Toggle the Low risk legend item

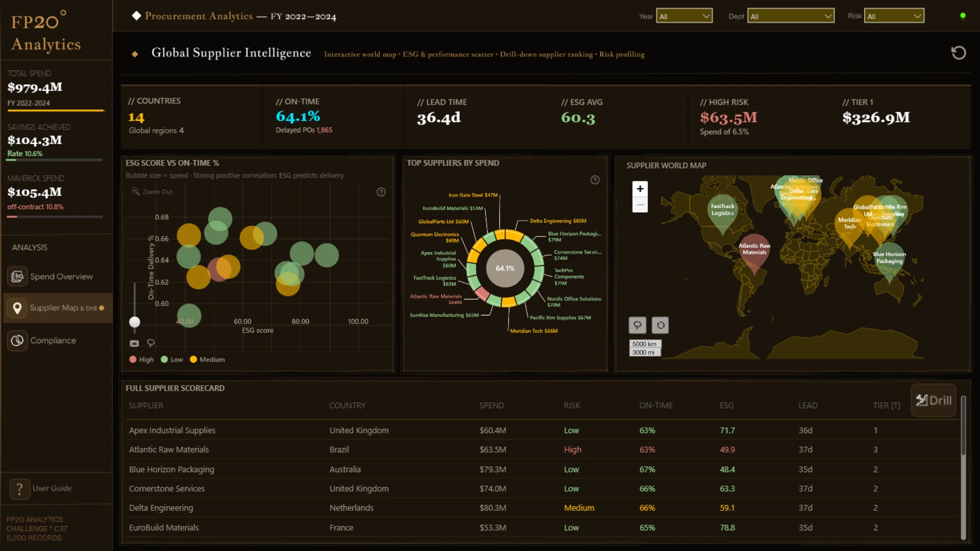(x=171, y=360)
